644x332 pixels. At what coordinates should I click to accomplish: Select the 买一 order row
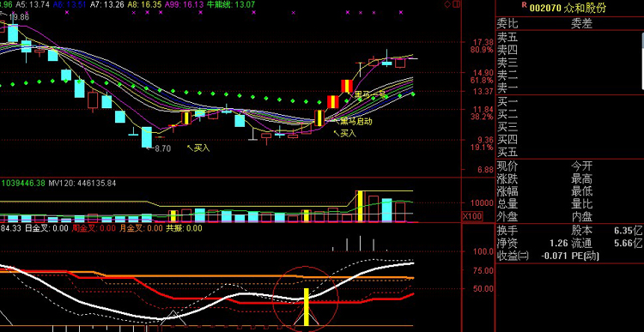tap(569, 102)
